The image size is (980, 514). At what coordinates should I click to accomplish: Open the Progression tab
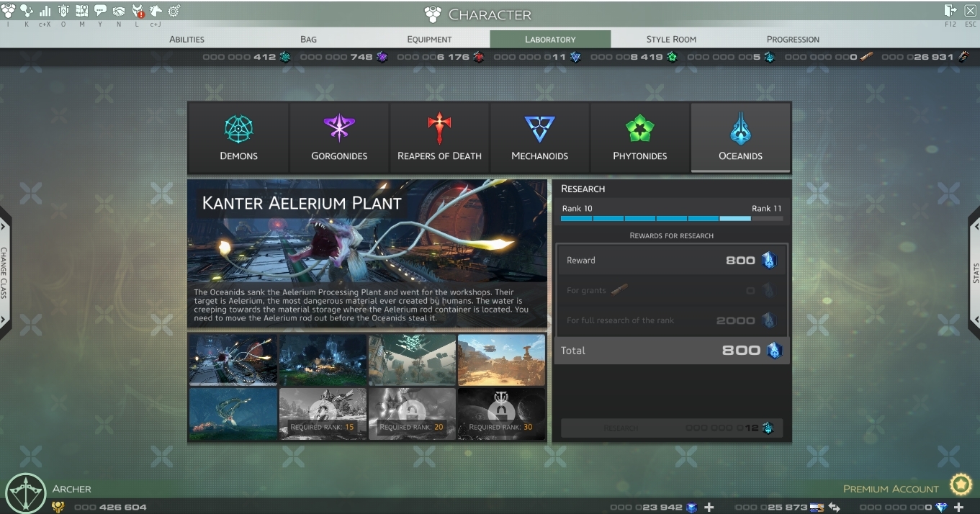pos(793,39)
